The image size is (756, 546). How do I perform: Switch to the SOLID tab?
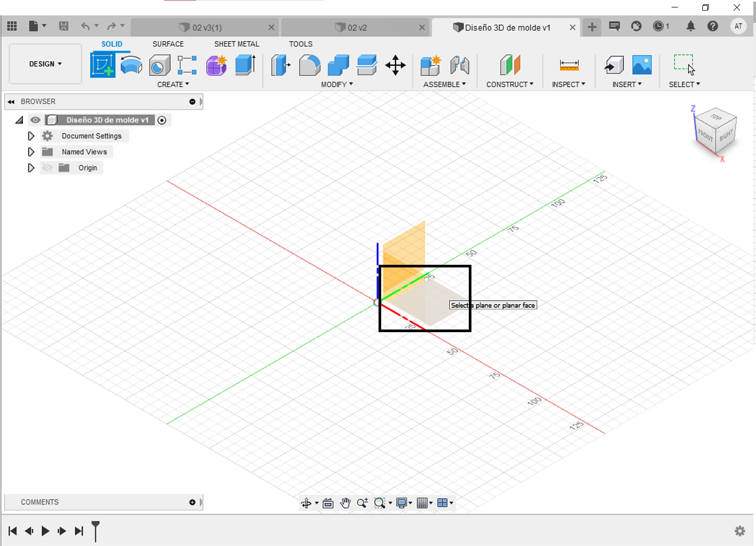[x=111, y=44]
